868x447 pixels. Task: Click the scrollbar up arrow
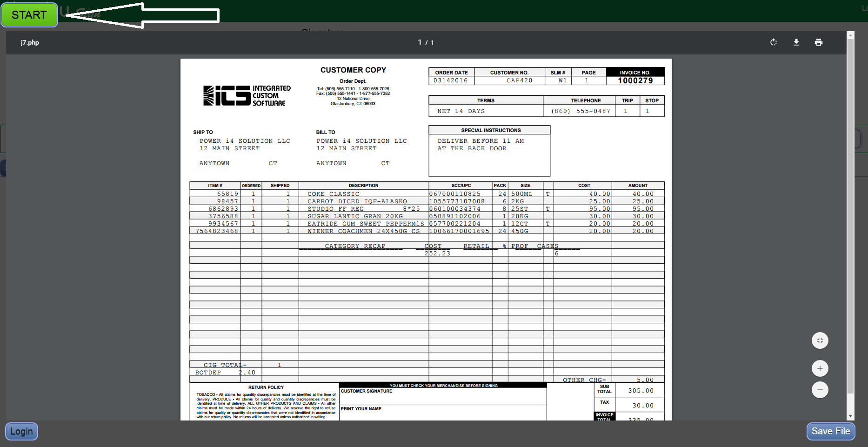[x=850, y=35]
